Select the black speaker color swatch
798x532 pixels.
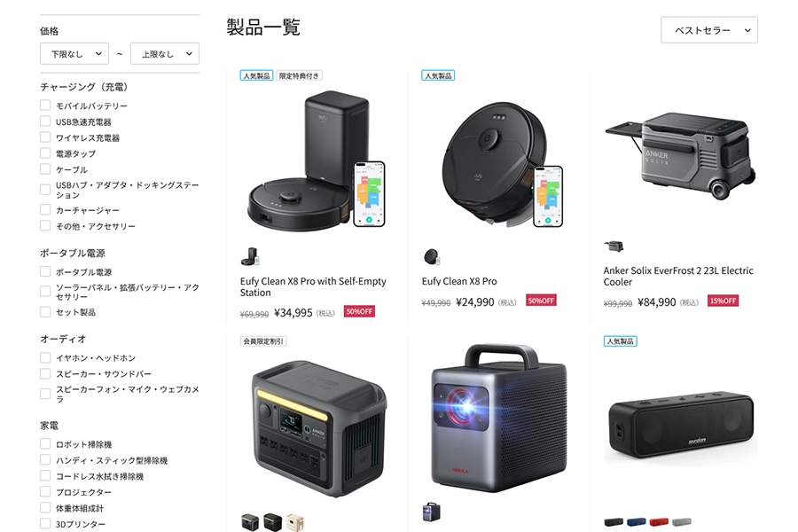(x=614, y=522)
